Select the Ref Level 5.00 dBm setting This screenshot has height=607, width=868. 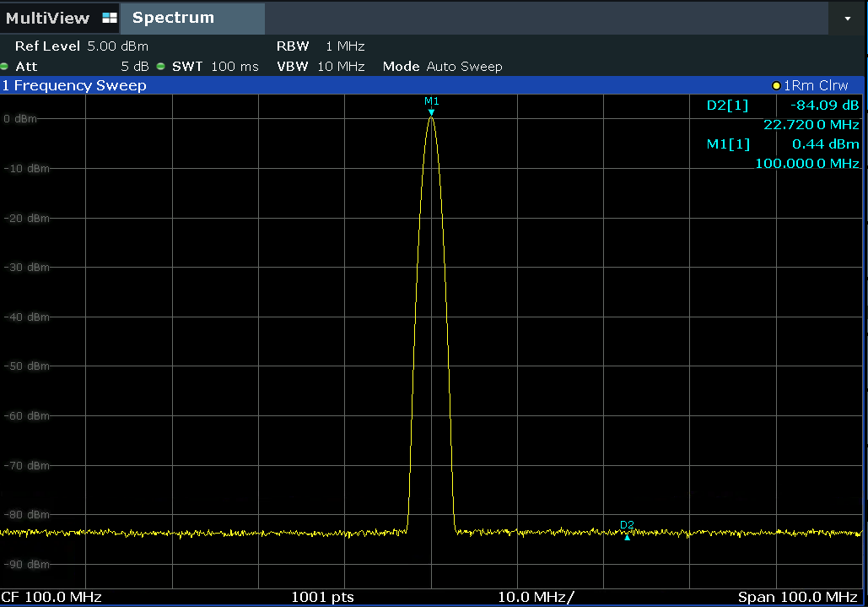pos(81,46)
